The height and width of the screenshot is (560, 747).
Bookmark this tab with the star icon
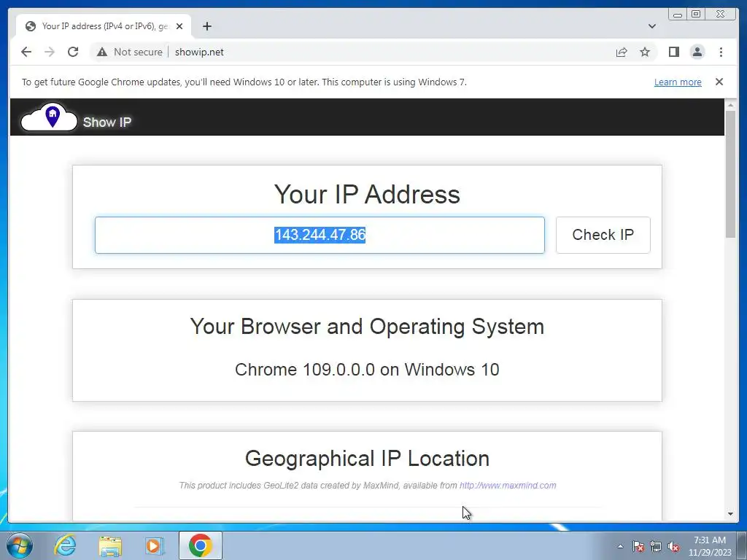[x=645, y=52]
